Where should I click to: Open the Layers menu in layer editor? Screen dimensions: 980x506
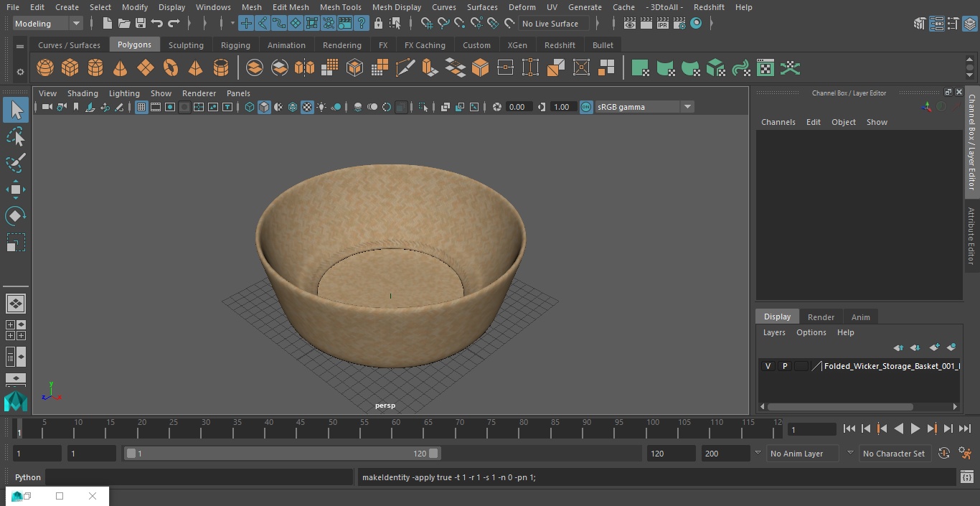click(x=773, y=332)
